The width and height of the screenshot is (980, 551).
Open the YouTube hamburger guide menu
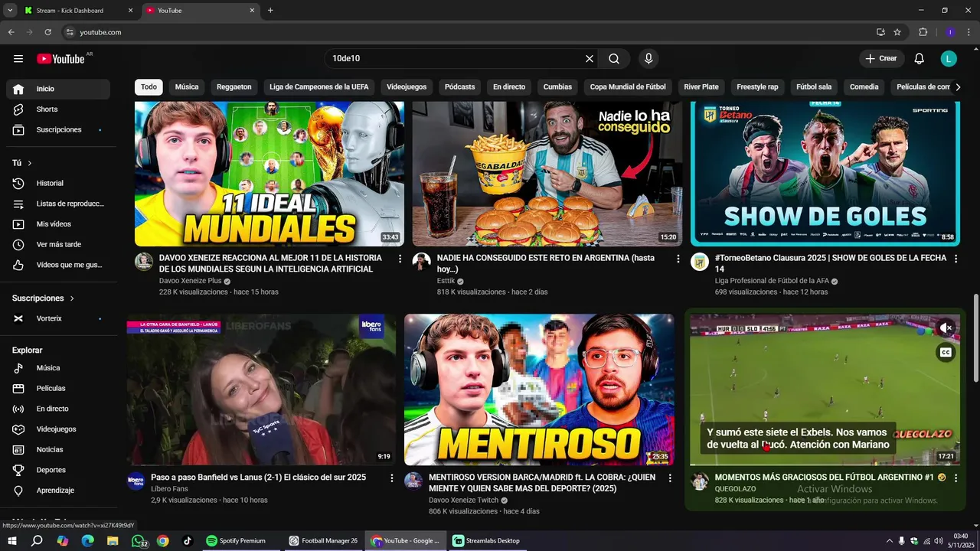point(18,59)
